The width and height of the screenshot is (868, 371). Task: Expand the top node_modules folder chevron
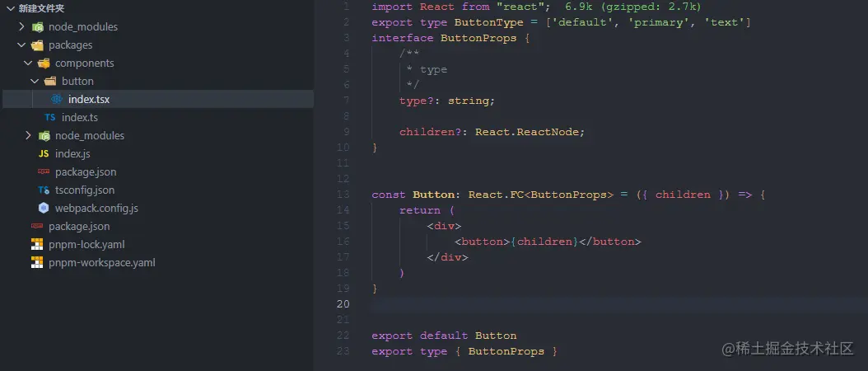(21, 26)
